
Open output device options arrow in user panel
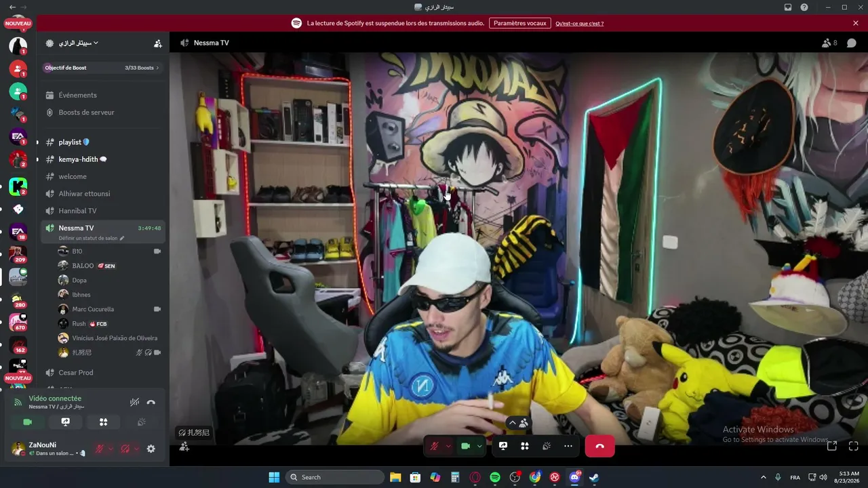pyautogui.click(x=136, y=449)
